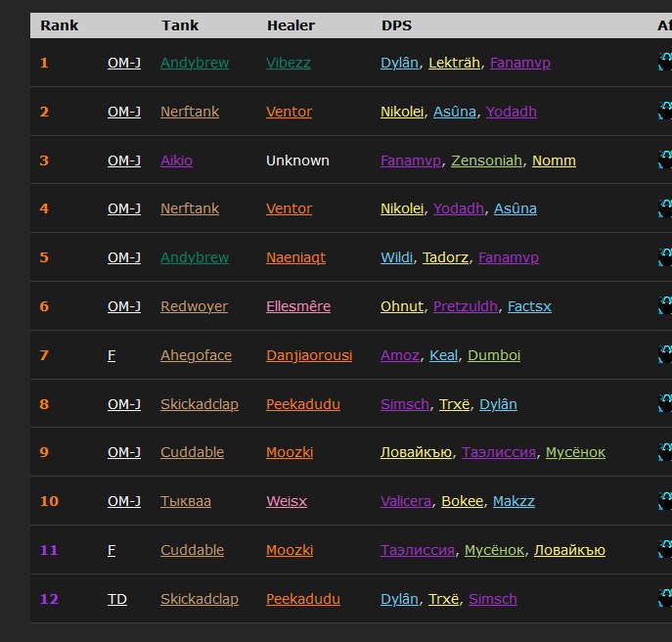Open DPS Pretzuldh profile
The width and height of the screenshot is (672, 642).
(x=466, y=306)
